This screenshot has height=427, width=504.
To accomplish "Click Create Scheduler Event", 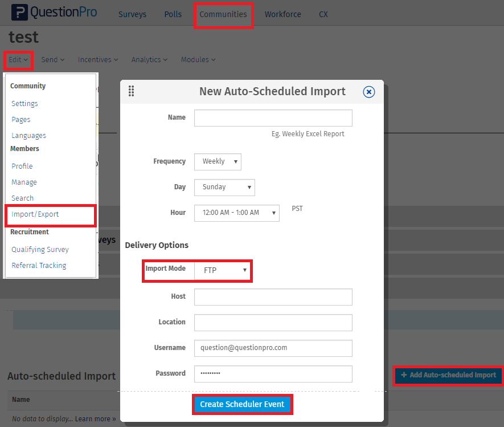I will (x=242, y=404).
